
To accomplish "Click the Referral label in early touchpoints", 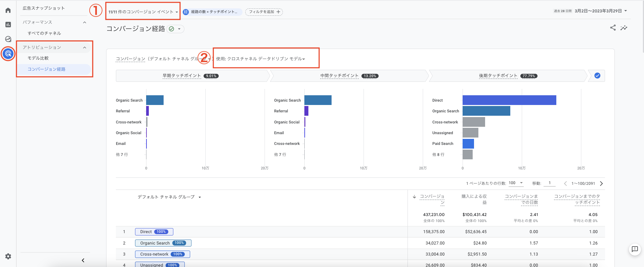I will [123, 111].
